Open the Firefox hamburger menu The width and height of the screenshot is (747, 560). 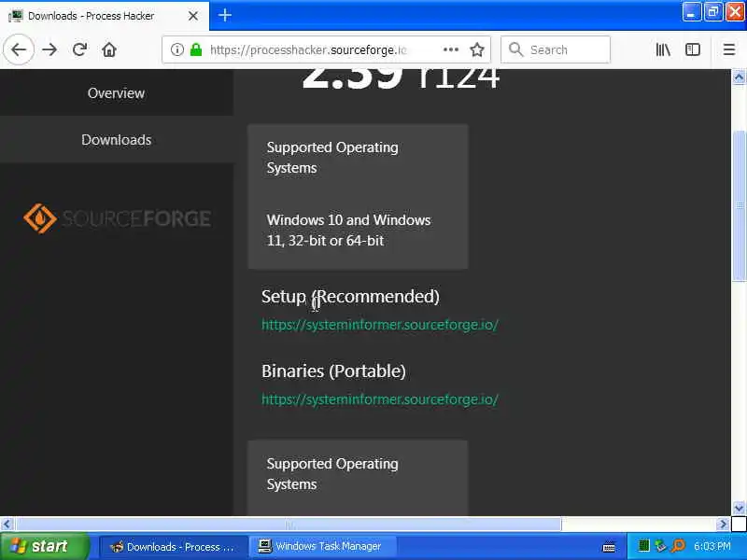(x=729, y=49)
